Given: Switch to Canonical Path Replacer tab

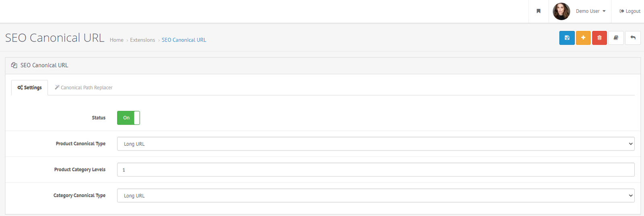Looking at the screenshot, I should [x=83, y=88].
